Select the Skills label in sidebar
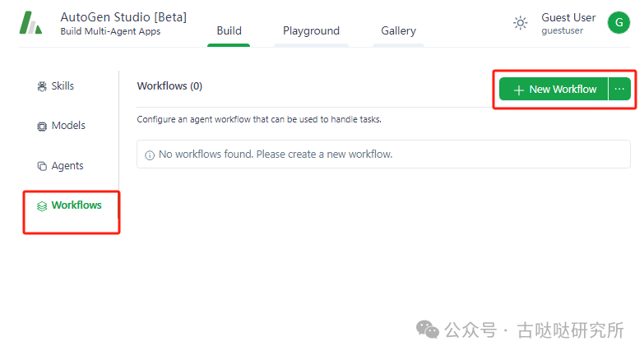 [63, 86]
